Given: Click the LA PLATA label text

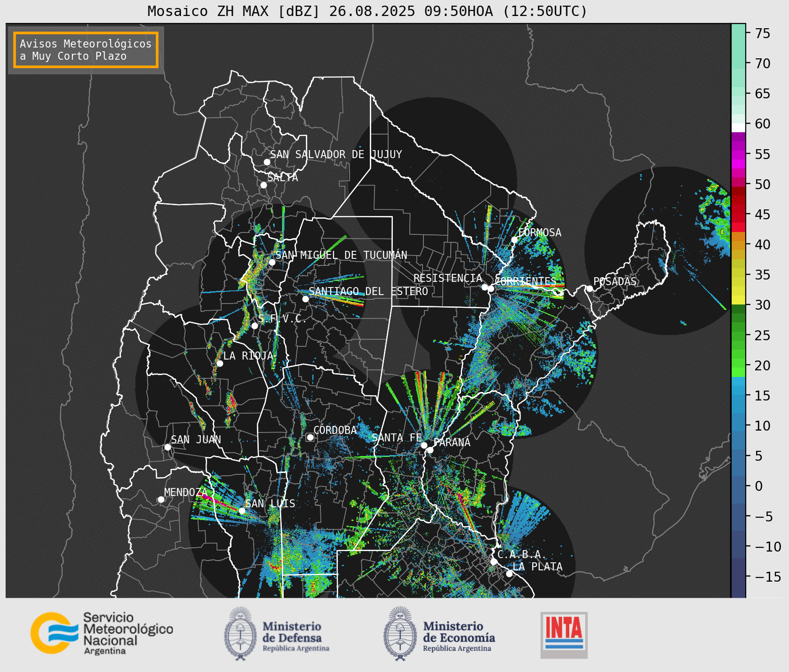Looking at the screenshot, I should (x=538, y=567).
